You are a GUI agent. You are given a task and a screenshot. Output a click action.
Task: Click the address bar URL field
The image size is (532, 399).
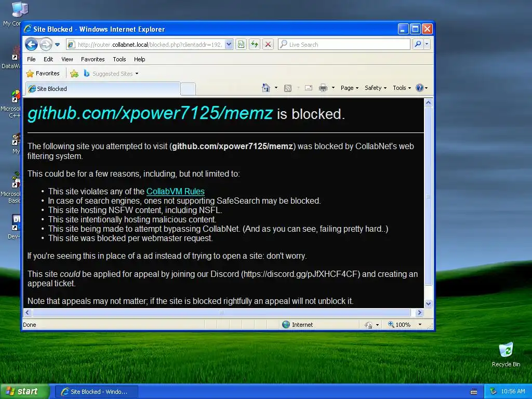point(146,45)
